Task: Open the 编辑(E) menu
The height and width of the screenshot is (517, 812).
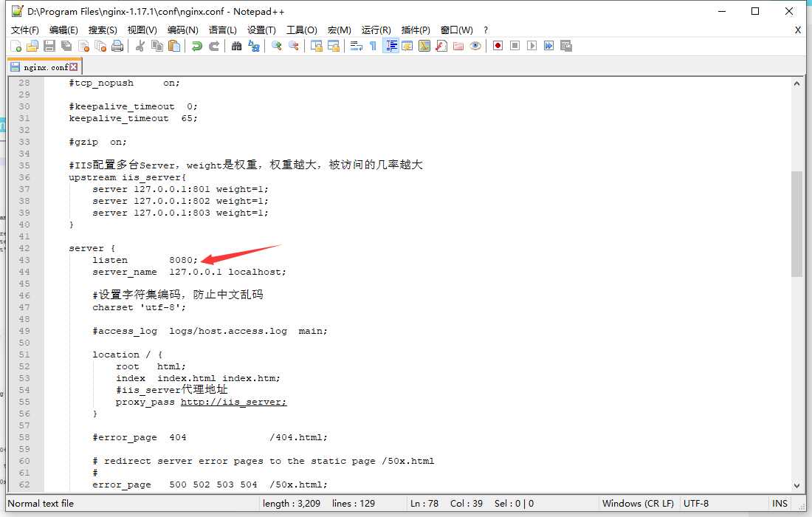Action: pos(63,30)
